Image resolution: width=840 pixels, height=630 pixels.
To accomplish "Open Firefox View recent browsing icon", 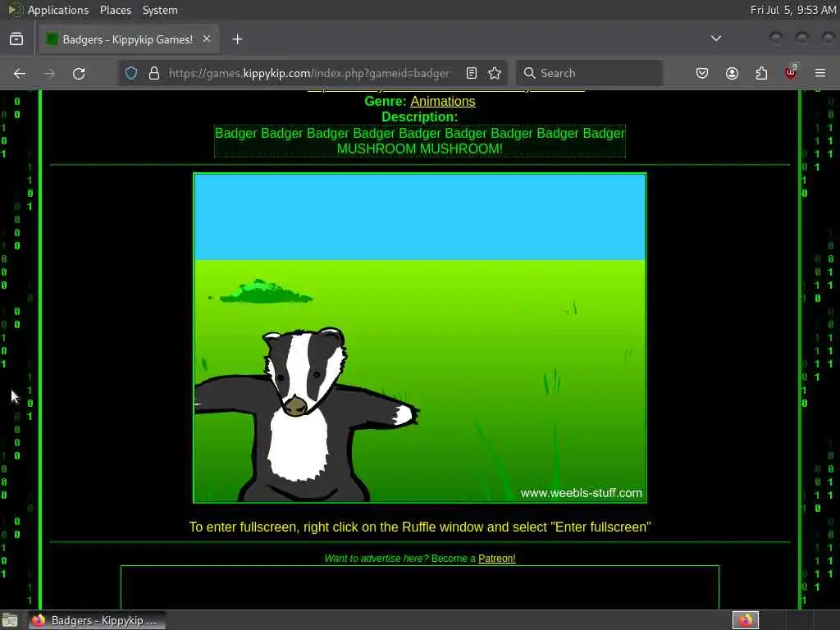I will click(16, 39).
